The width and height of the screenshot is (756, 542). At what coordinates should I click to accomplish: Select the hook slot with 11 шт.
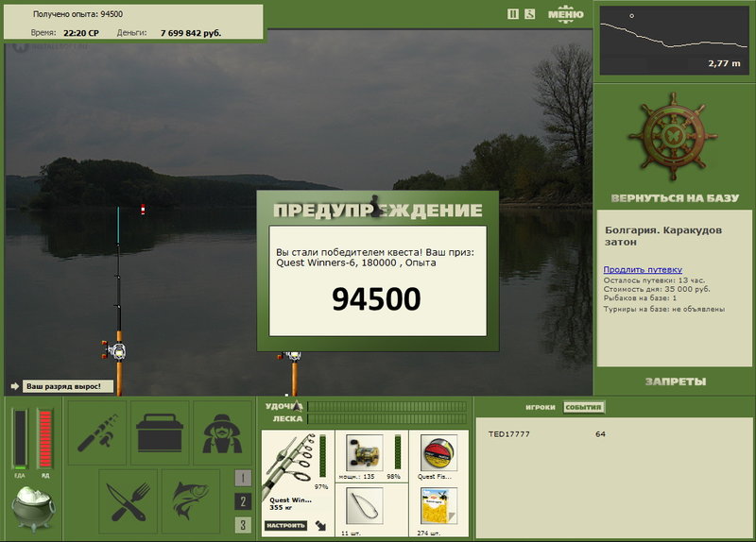tap(371, 510)
